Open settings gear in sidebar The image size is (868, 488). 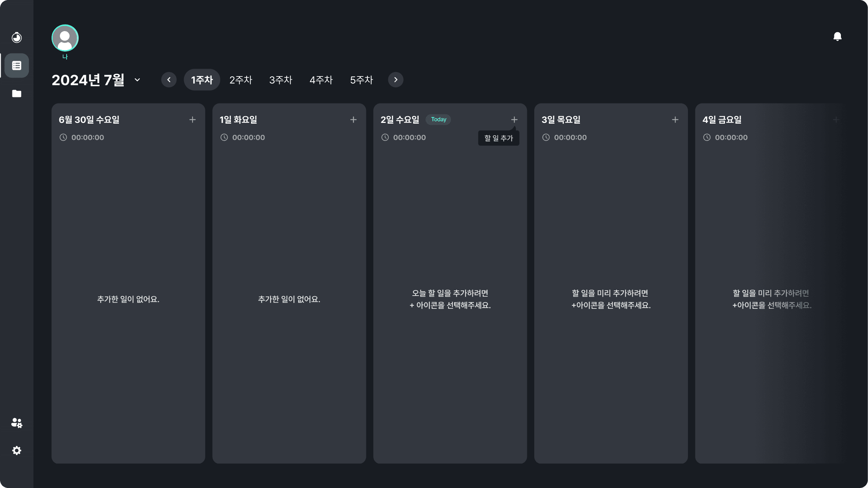[16, 450]
